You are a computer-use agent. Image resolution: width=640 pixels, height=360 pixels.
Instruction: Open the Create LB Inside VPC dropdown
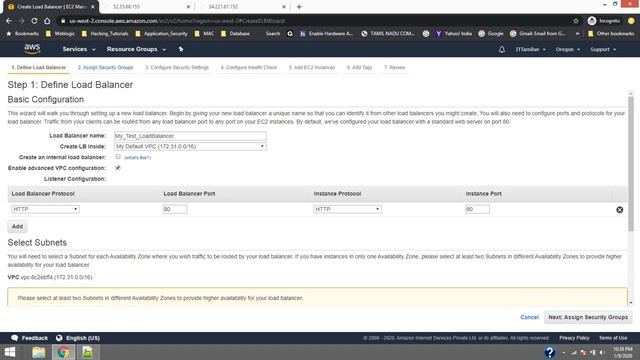[x=190, y=147]
